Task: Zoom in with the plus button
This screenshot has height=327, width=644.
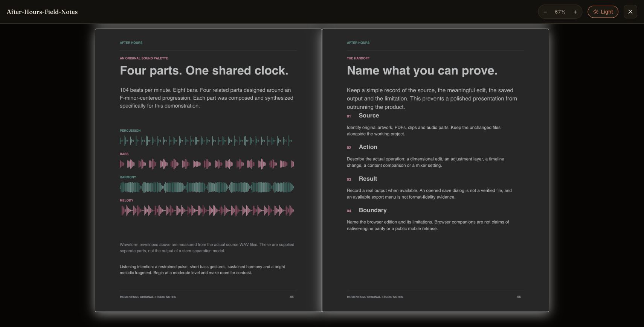Action: [575, 12]
